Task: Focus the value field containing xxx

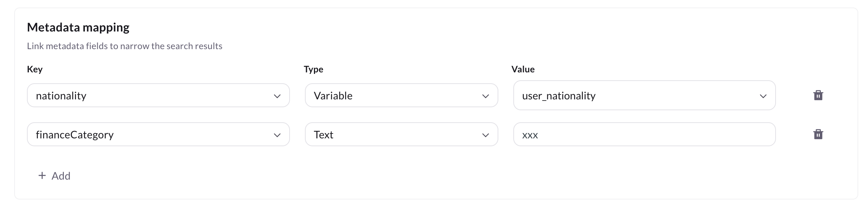Action: click(x=644, y=135)
